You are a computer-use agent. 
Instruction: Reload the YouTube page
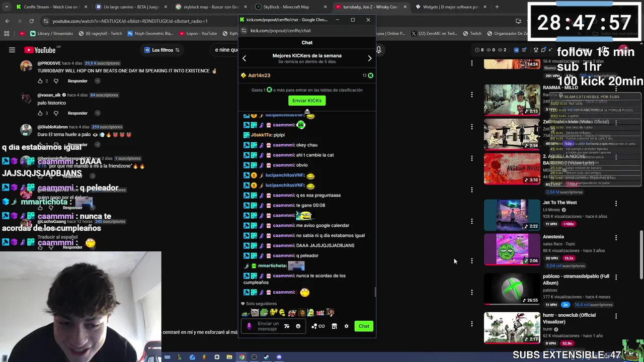(x=31, y=21)
